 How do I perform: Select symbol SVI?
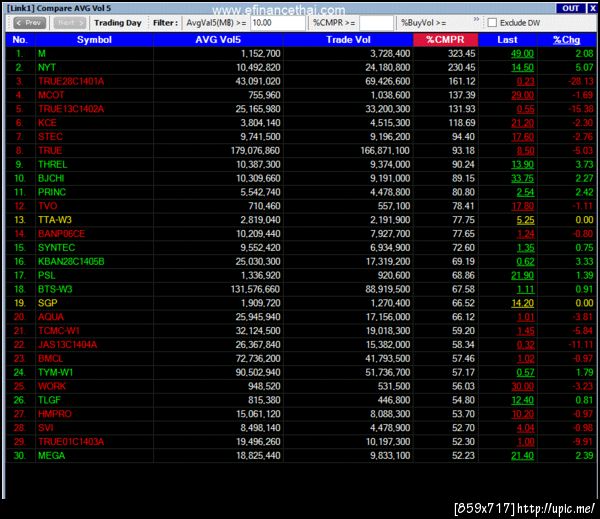(x=45, y=428)
